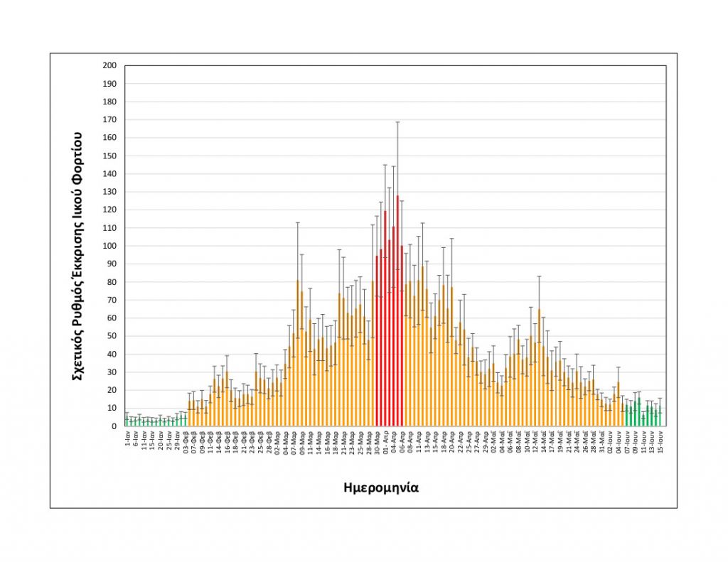Image resolution: width=728 pixels, height=562 pixels.
Task: Select the vertical y-axis title text
Action: (78, 257)
